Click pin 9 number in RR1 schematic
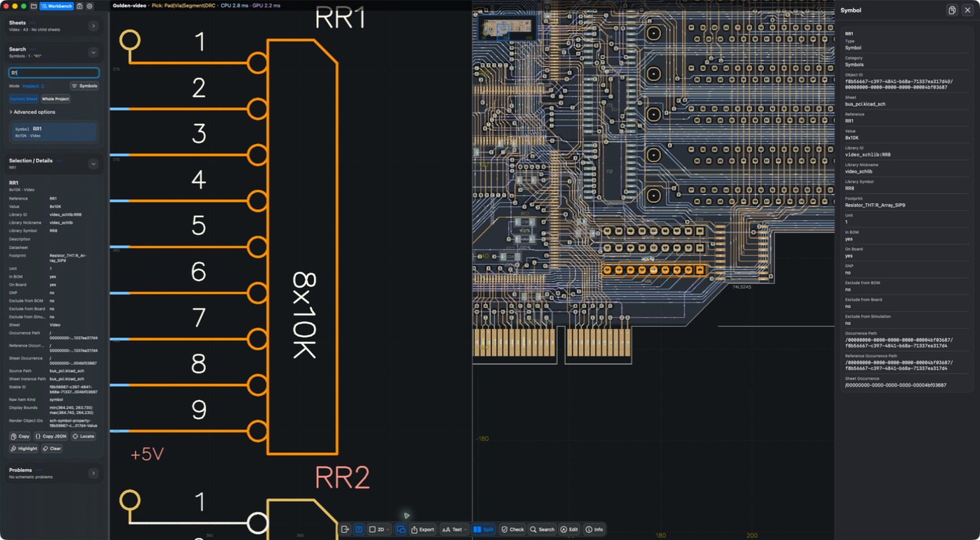Image resolution: width=980 pixels, height=540 pixels. coord(199,410)
